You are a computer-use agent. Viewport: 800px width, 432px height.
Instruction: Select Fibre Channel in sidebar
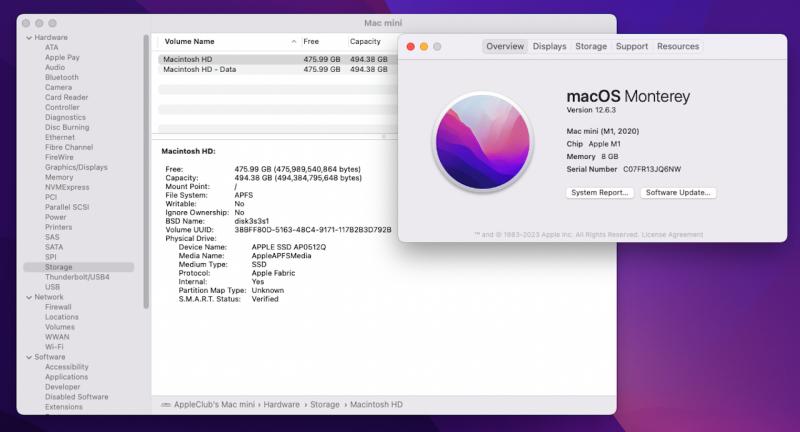pyautogui.click(x=69, y=147)
